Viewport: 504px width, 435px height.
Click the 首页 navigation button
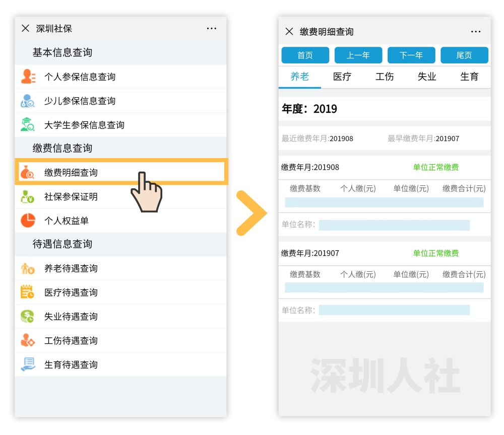[x=305, y=55]
